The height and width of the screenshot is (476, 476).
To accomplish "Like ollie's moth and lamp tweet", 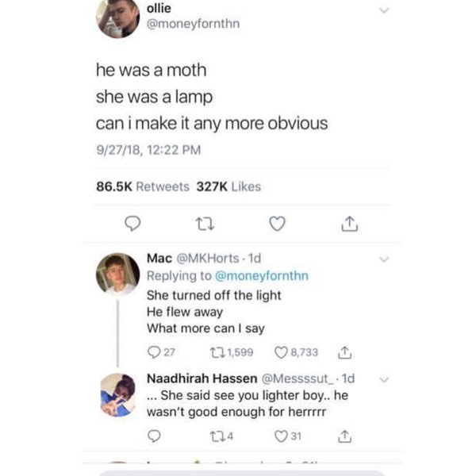I will 276,225.
